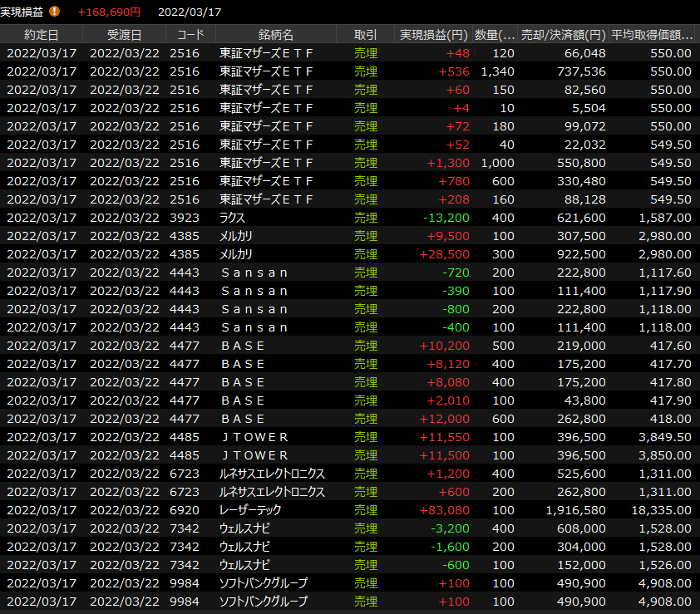Click the 2022/03/17 date beside total profit
The height and width of the screenshot is (614, 700).
click(x=190, y=12)
